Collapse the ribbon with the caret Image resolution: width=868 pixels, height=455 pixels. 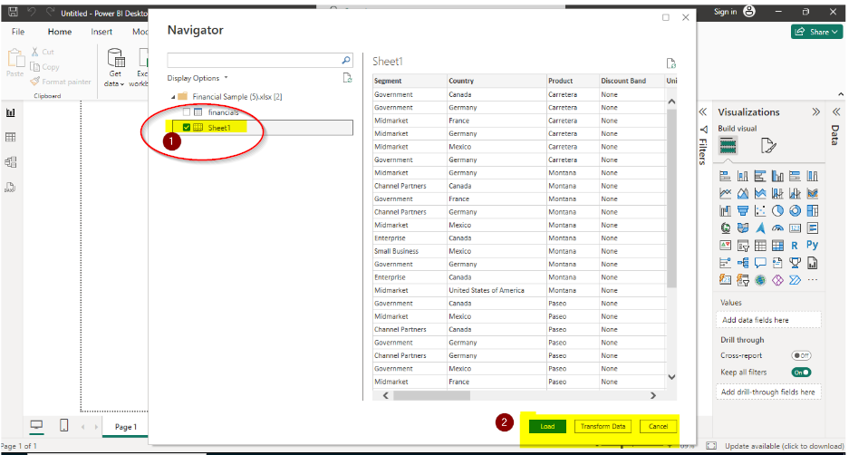(x=841, y=94)
